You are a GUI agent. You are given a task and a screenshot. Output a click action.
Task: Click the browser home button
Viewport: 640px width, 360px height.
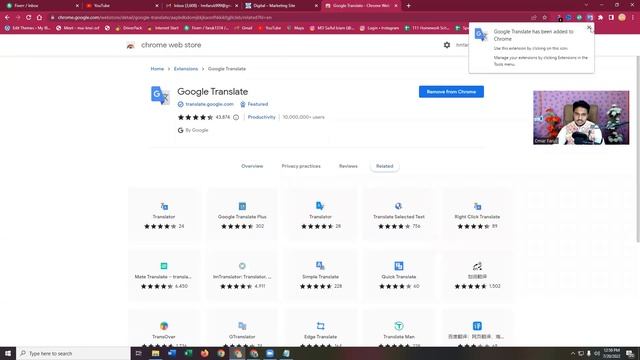[39, 18]
